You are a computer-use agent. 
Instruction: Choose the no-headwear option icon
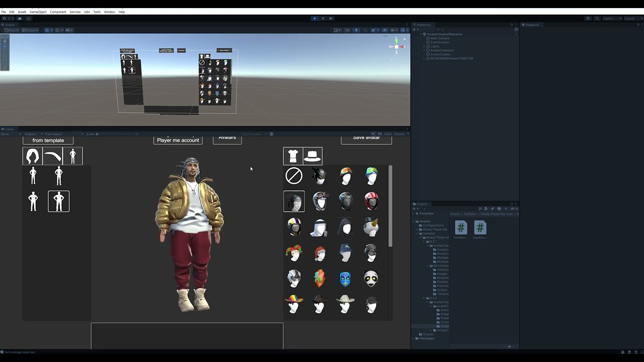click(x=294, y=175)
